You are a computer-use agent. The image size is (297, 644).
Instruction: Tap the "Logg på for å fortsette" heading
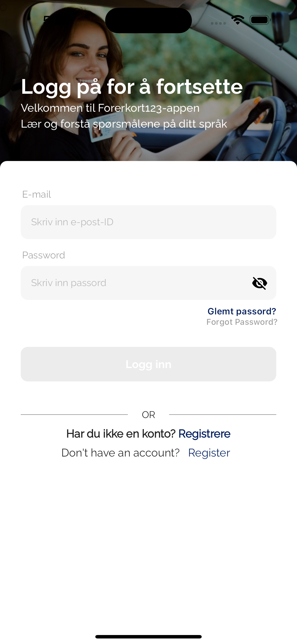(x=132, y=87)
